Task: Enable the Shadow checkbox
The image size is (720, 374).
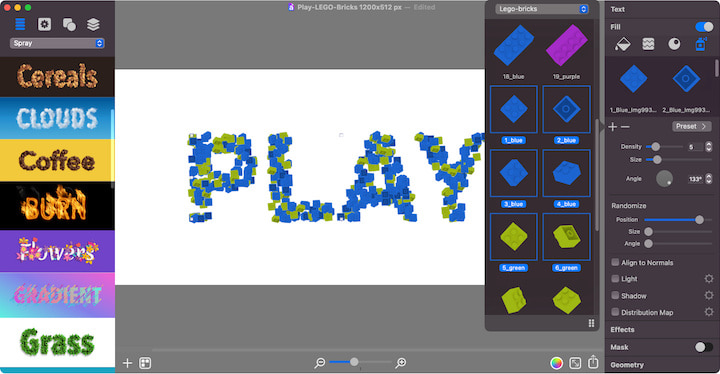Action: [x=615, y=295]
